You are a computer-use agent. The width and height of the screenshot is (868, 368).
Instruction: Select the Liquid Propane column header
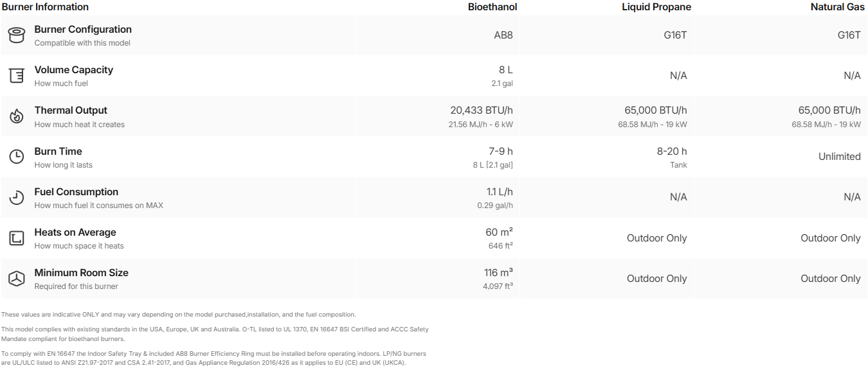click(656, 7)
